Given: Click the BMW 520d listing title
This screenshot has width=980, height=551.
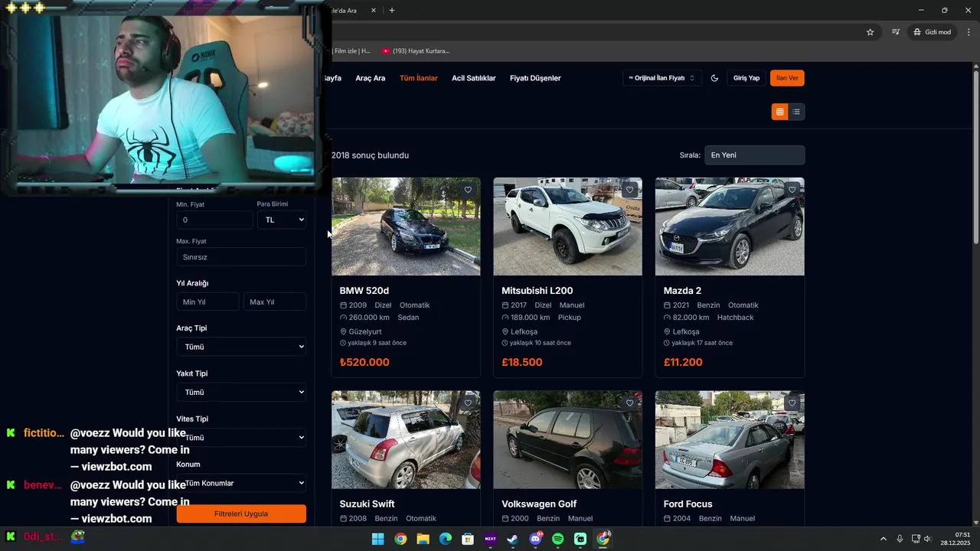Looking at the screenshot, I should tap(364, 291).
